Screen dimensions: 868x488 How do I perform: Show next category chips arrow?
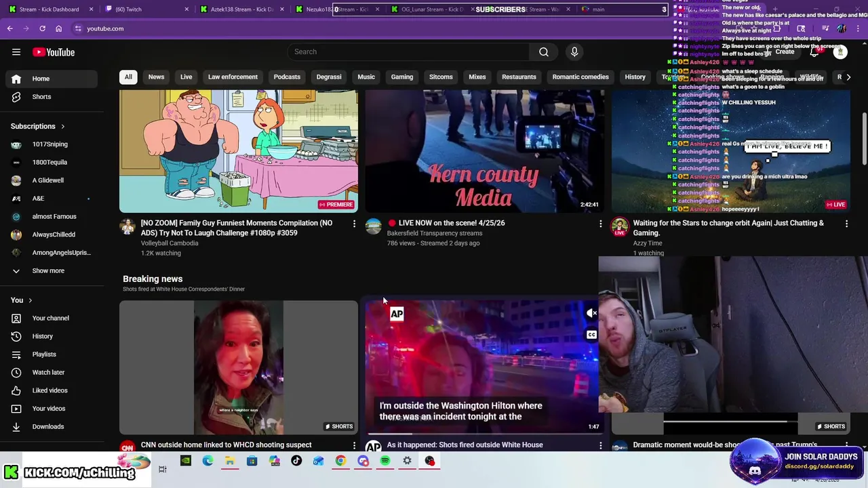pyautogui.click(x=848, y=77)
